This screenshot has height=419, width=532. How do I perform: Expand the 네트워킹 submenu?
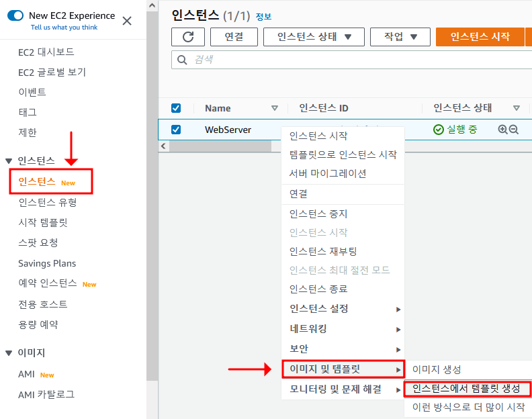pyautogui.click(x=343, y=329)
